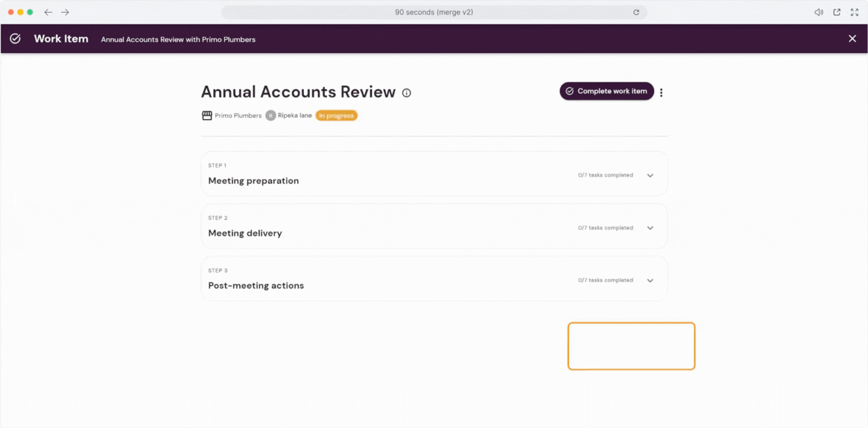Click the STEP 1 label

coord(217,165)
